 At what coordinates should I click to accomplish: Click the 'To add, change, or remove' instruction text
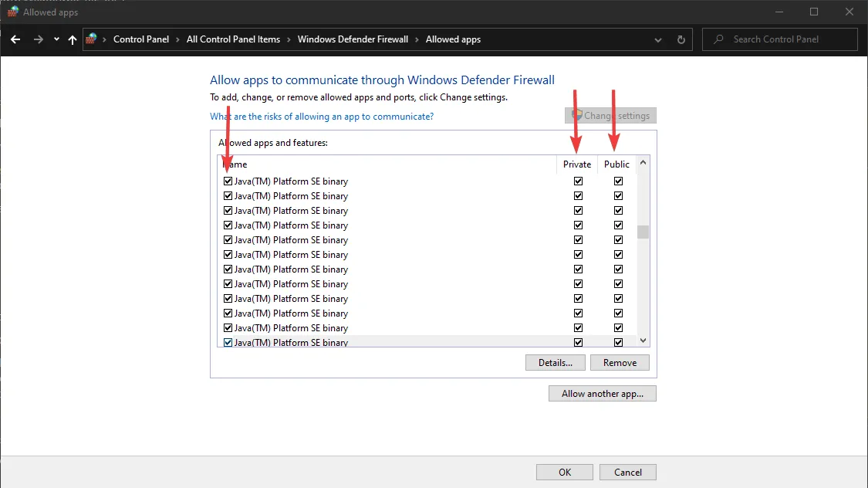pos(359,97)
